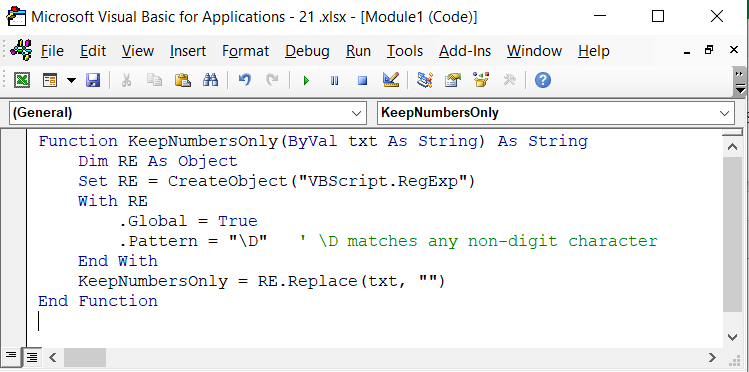Open the Insert object dropdown arrow
Viewport: 749px width, 372px height.
tap(71, 80)
